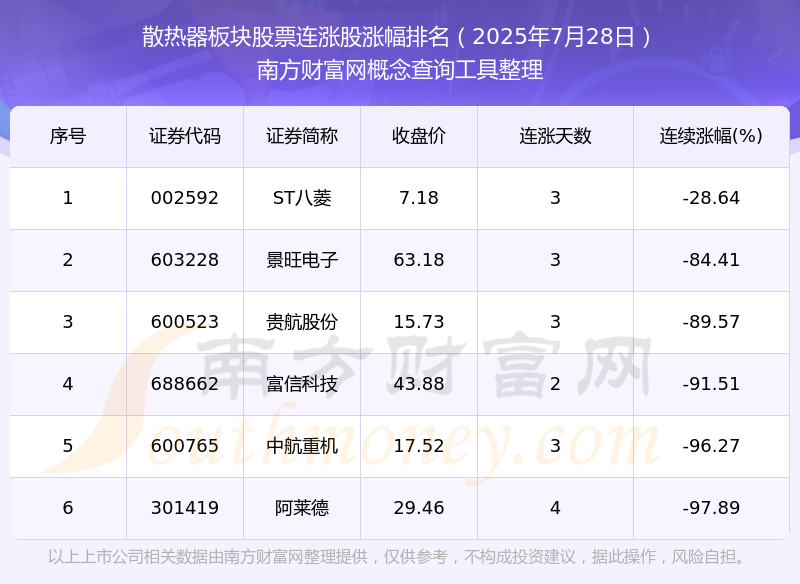Click closing price 17.52
Viewport: 800px width, 584px height.
click(419, 446)
